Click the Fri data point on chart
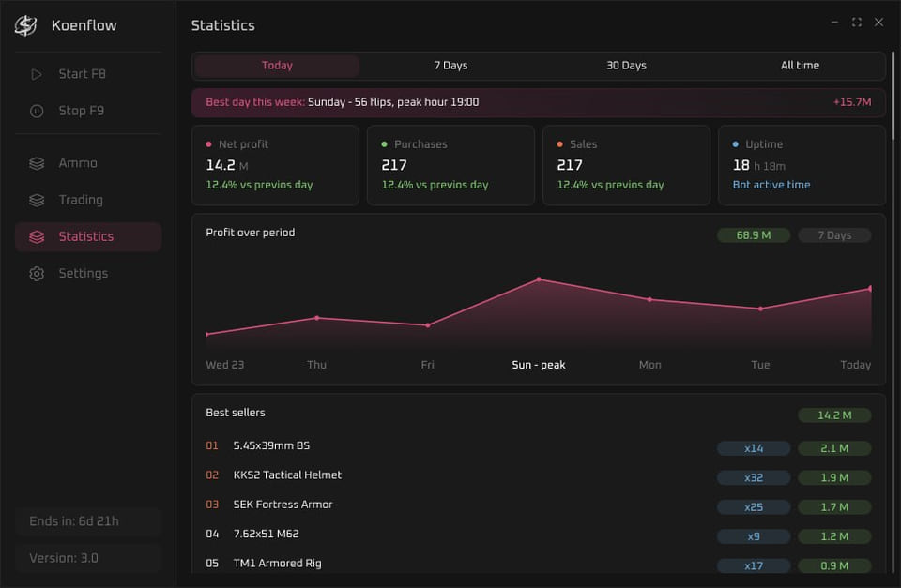The width and height of the screenshot is (901, 588). pos(428,325)
